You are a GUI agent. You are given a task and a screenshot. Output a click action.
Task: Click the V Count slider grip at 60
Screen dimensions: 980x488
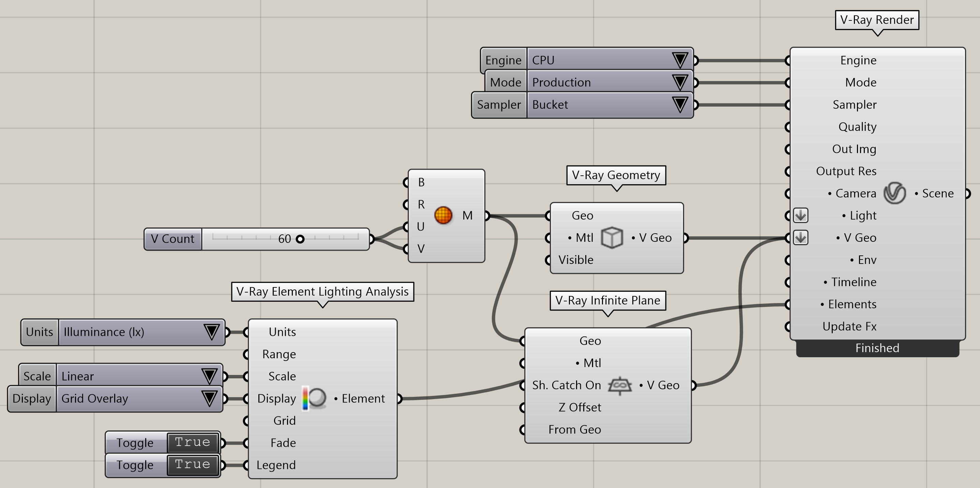pos(300,239)
